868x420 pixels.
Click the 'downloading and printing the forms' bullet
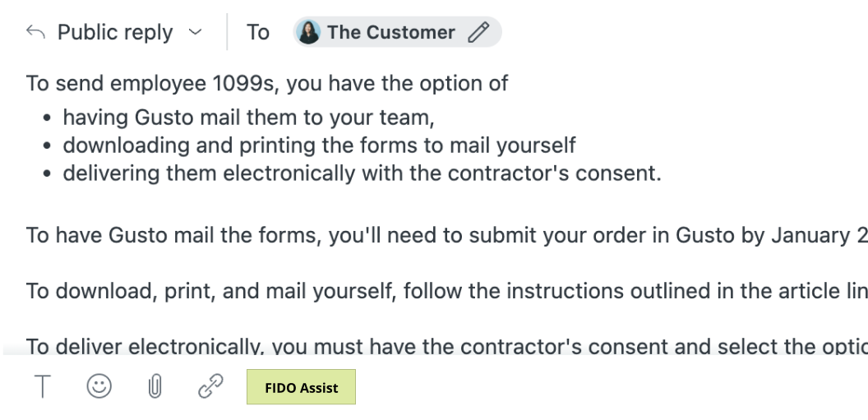[320, 145]
